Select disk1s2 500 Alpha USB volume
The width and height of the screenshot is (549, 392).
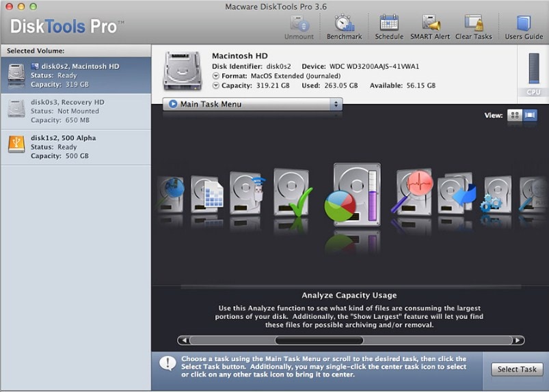[76, 147]
